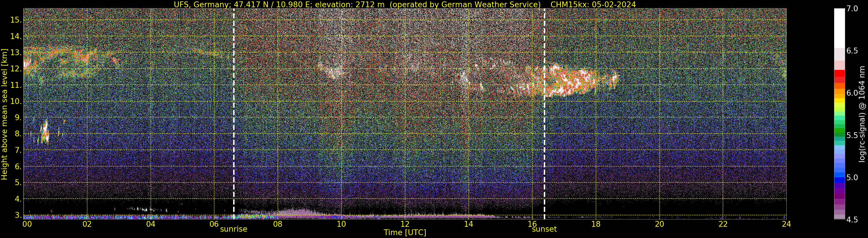Click the time axis tick '20'
Screen dimensions: 868x238
pos(659,224)
